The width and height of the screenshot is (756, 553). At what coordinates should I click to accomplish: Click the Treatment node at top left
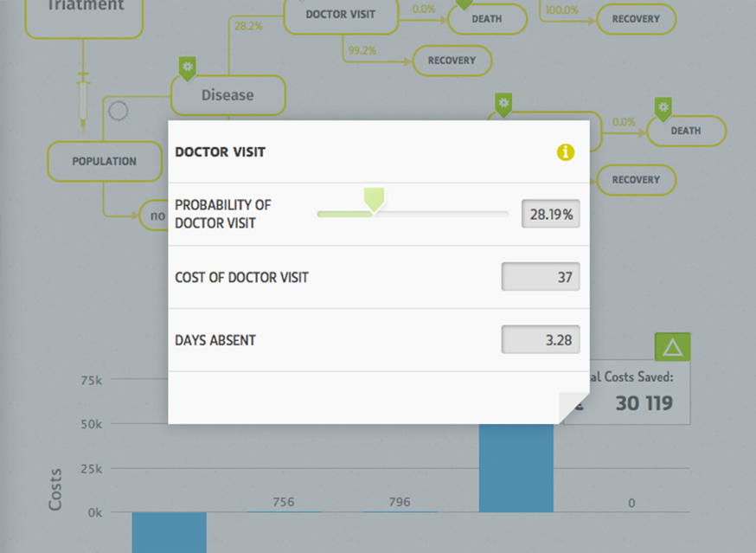click(x=85, y=15)
